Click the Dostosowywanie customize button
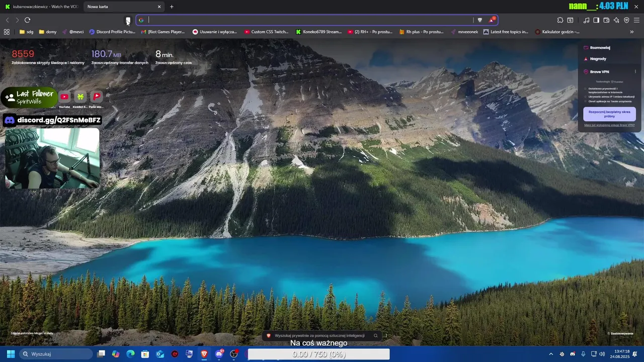The width and height of the screenshot is (644, 362). pos(620,333)
